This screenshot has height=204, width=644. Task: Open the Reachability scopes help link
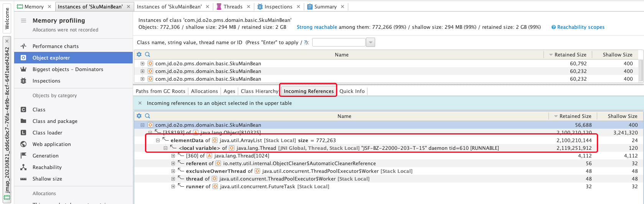(580, 27)
